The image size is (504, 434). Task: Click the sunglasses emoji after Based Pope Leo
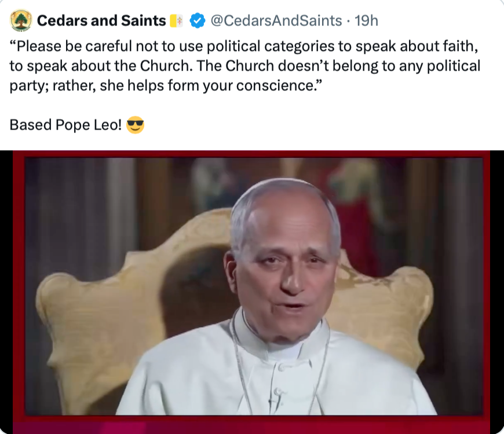coord(135,124)
